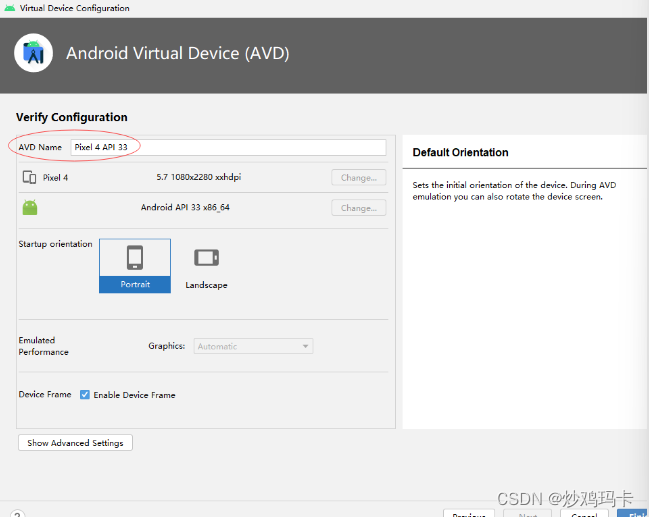Click the 'Android API 33 x86_64' text
Image resolution: width=649 pixels, height=517 pixels.
tap(185, 207)
